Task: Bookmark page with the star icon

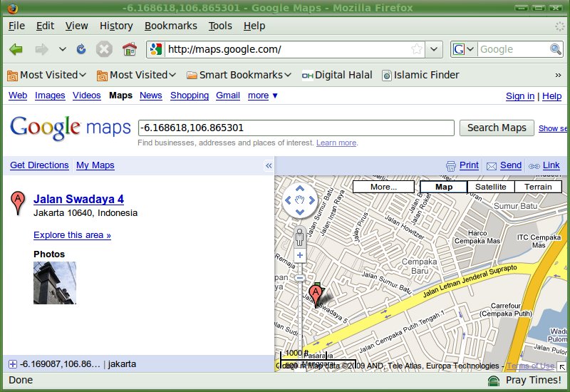Action: coord(417,49)
